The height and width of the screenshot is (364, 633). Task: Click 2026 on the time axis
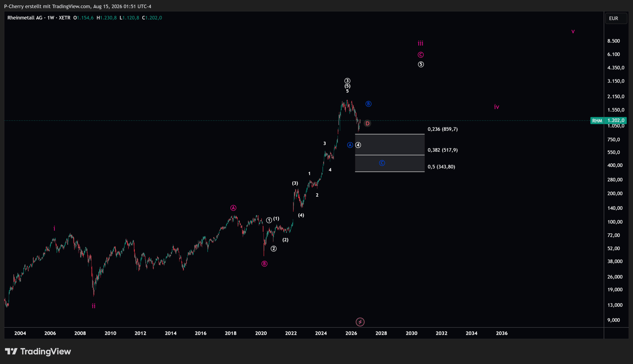coord(351,333)
